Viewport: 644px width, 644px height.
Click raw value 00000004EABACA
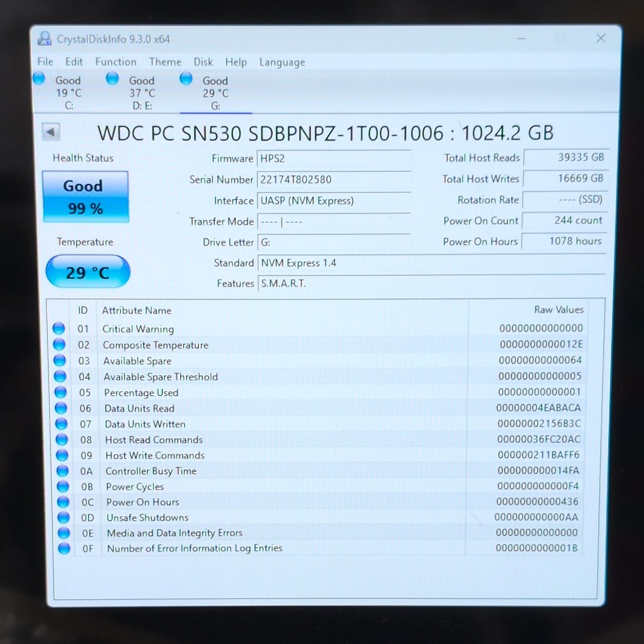[x=538, y=407]
